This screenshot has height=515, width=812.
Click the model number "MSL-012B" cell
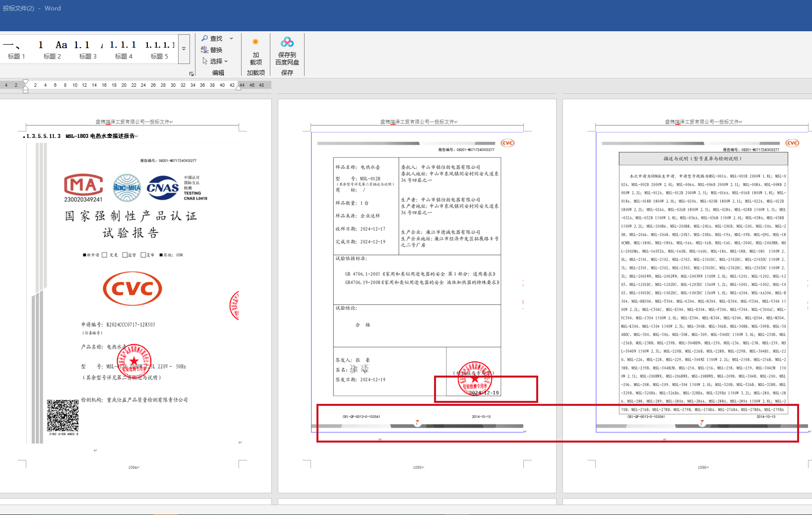370,179
